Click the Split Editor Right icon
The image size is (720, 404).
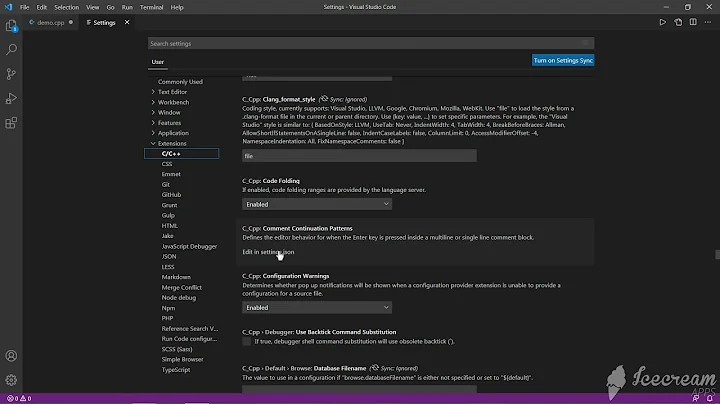point(693,22)
